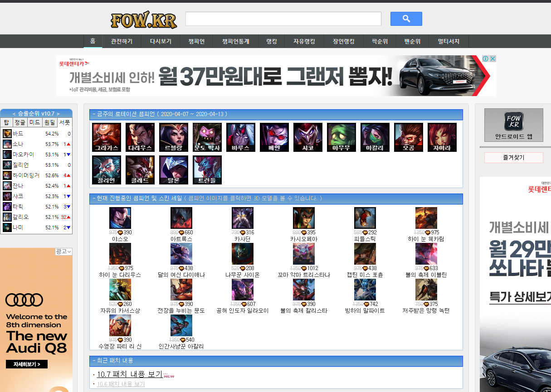
Task: Click 그라가스 rotation champion icon
Action: tap(107, 137)
